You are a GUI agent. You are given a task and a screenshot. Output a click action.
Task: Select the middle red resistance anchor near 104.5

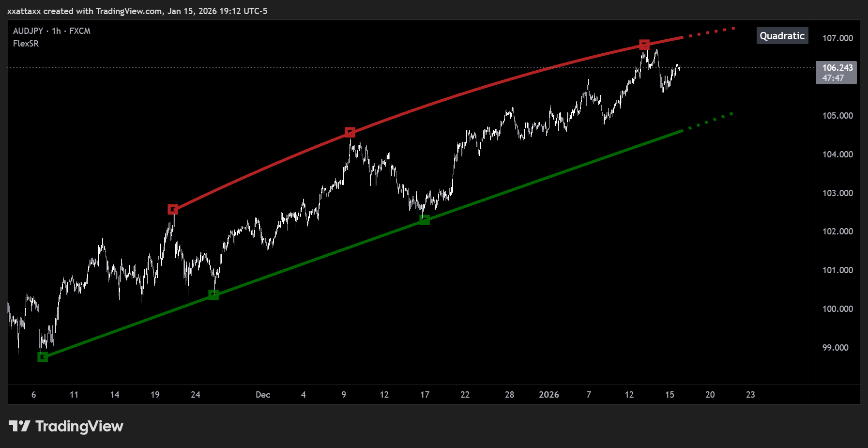[x=350, y=132]
